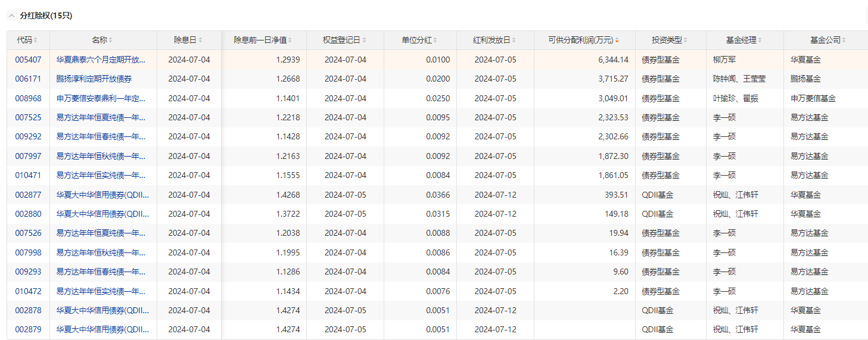The image size is (868, 340).
Task: Open the fund name in row 007997
Action: tap(101, 156)
